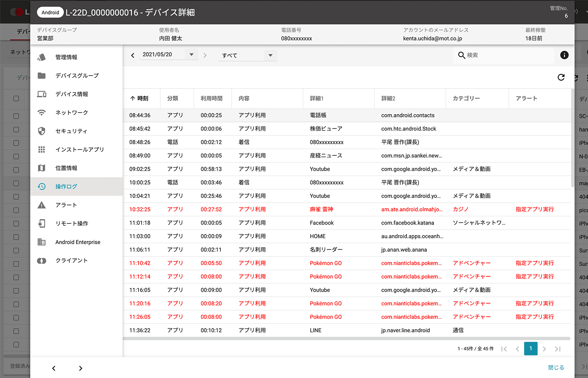This screenshot has width=588, height=378.
Task: Click the info icon beside search
Action: pos(564,55)
